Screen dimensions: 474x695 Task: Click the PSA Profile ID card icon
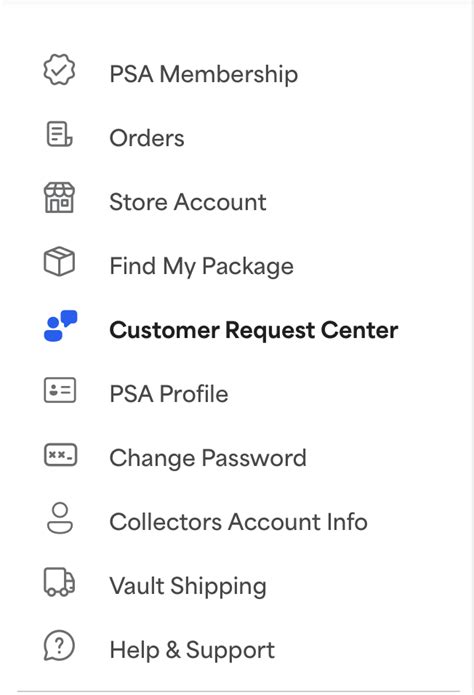(60, 390)
